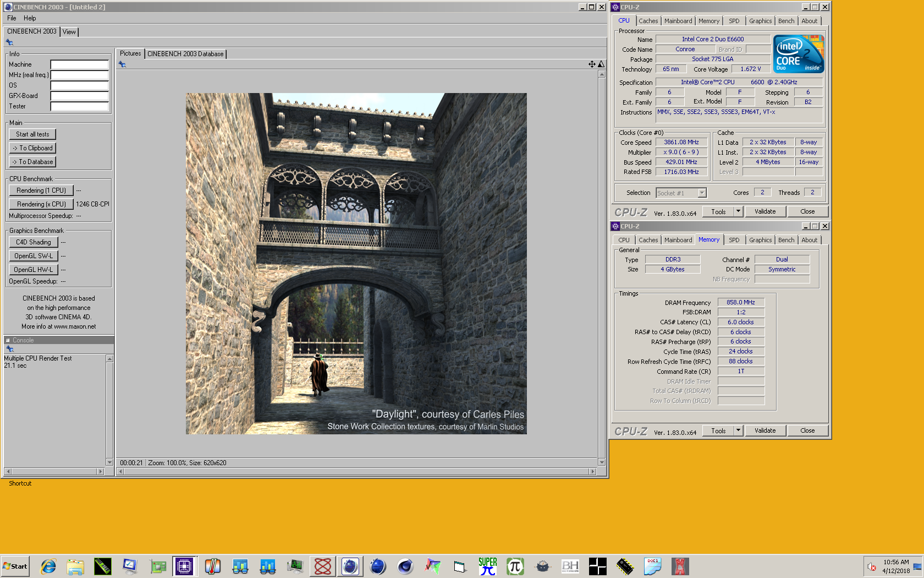Click Validate in the upper CPU-Z window
Screen dimensions: 924x578
tap(765, 211)
